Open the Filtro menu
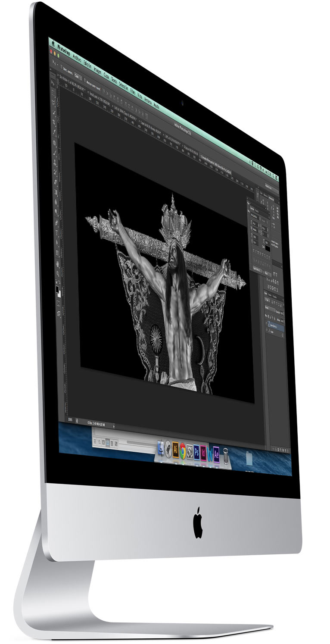The width and height of the screenshot is (330, 644). click(x=132, y=92)
